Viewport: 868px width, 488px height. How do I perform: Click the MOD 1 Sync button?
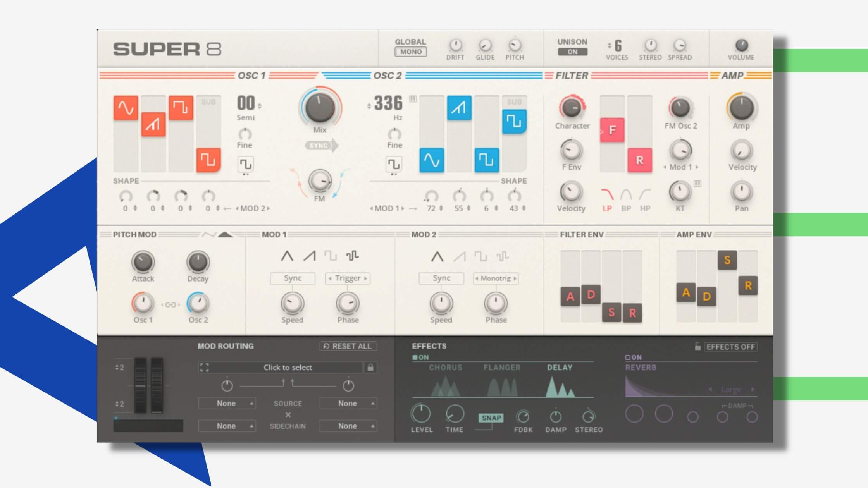pyautogui.click(x=293, y=278)
